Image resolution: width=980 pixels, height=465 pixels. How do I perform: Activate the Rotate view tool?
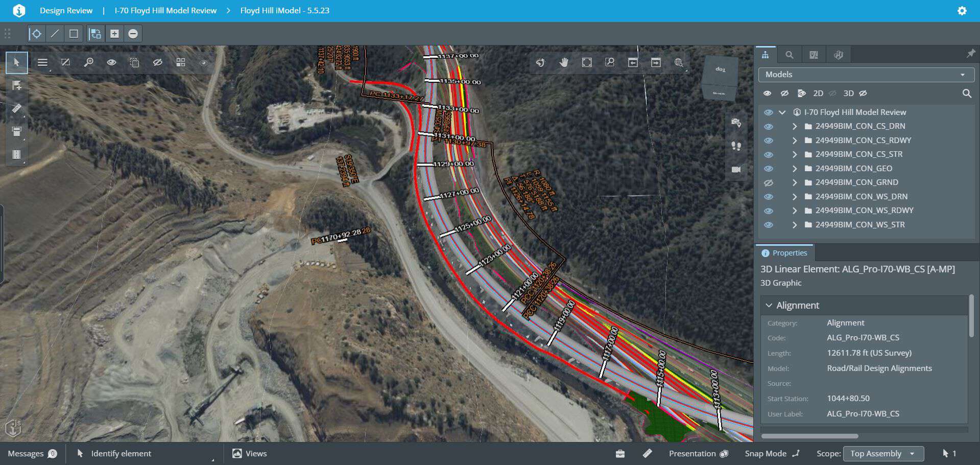pyautogui.click(x=541, y=62)
